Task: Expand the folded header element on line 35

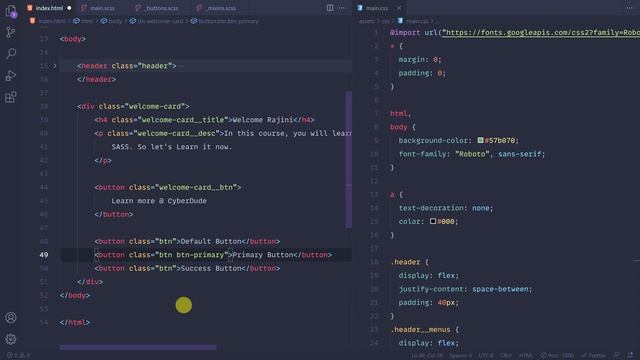Action: click(55, 66)
